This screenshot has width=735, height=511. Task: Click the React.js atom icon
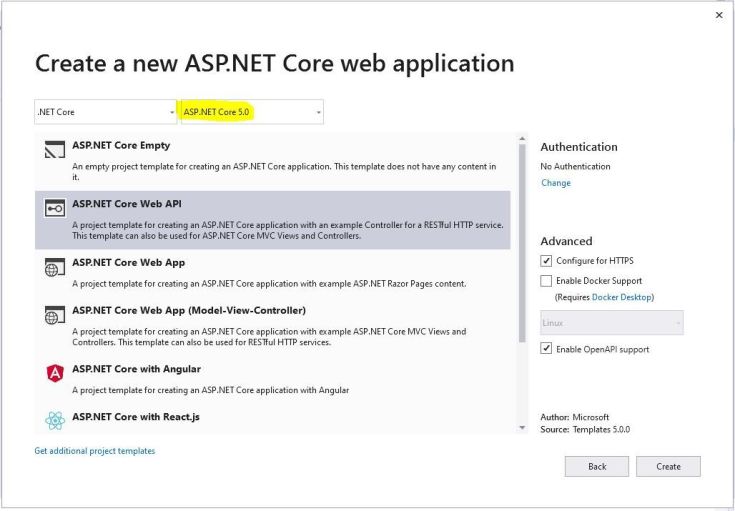coord(55,421)
